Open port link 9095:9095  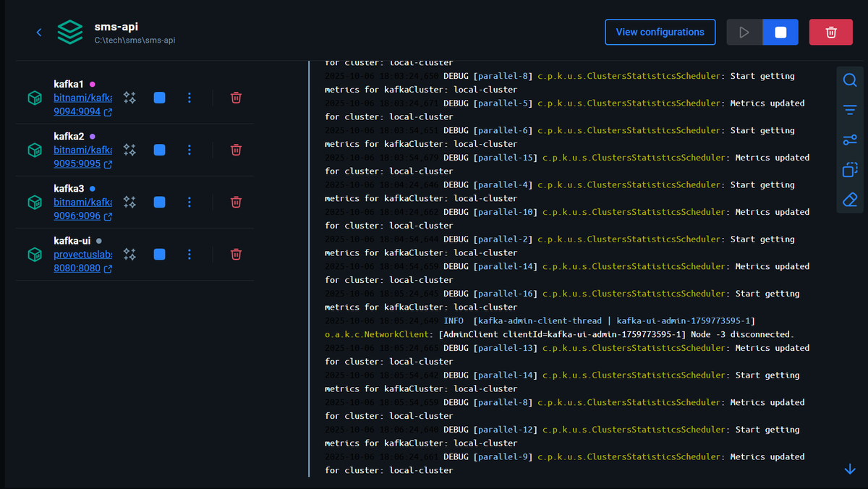82,164
